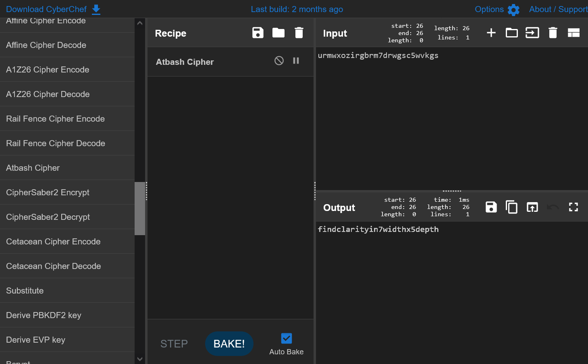Select Derive PBKDF2 key operation
588x364 pixels.
click(x=67, y=315)
